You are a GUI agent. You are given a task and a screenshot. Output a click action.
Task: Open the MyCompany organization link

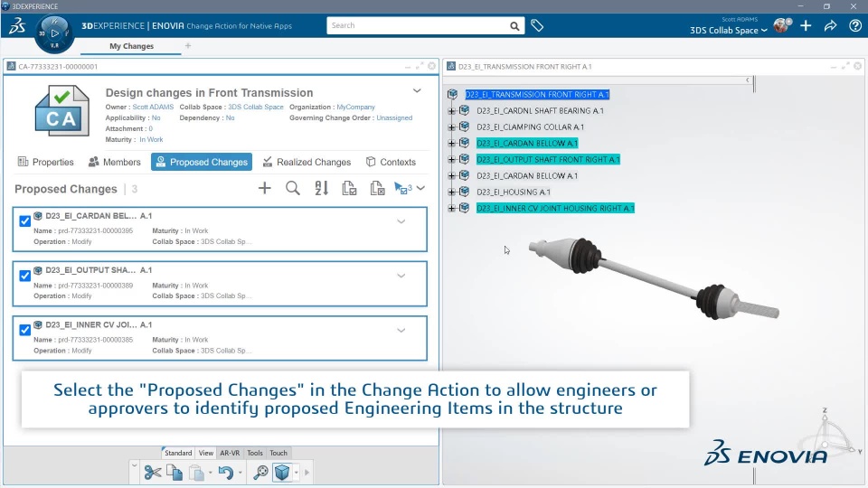[356, 108]
